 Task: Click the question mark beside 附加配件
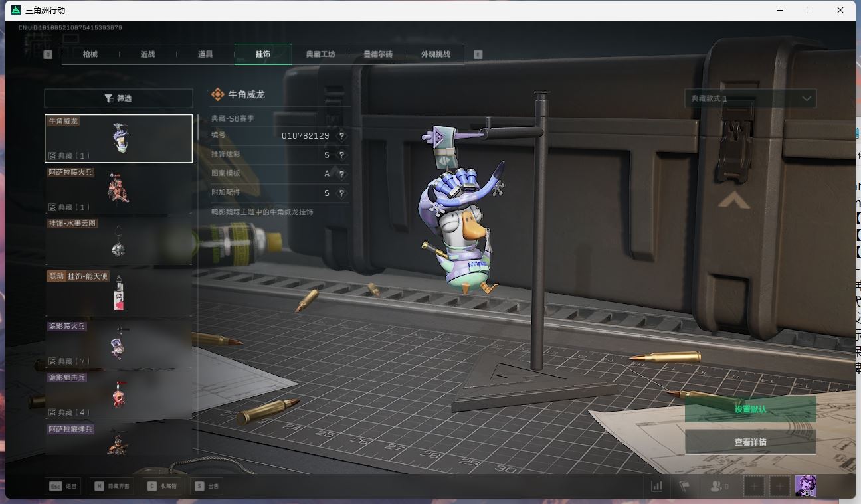(341, 193)
